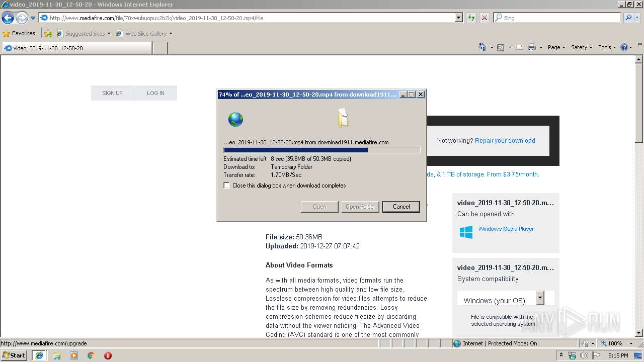Select the video_2019-11-30_12-50-20 browser tab
The width and height of the screenshot is (644, 362).
76,48
